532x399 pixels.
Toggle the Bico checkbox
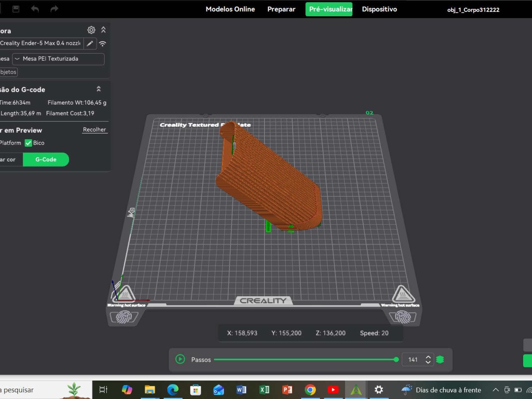coord(28,143)
